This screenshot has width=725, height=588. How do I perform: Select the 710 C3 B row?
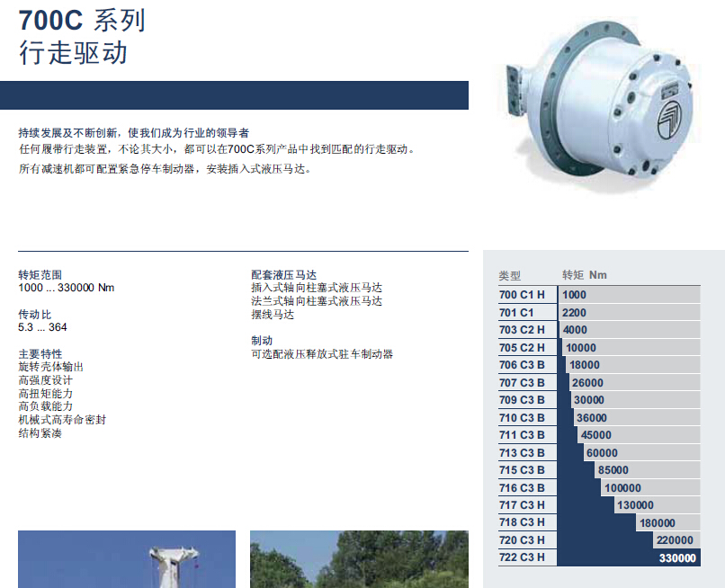click(x=598, y=417)
